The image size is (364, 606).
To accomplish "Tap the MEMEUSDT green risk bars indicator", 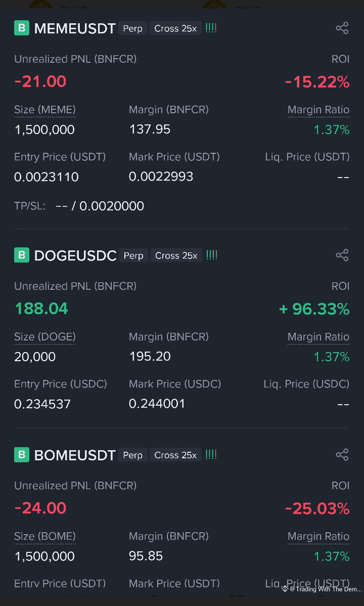I will pos(211,28).
